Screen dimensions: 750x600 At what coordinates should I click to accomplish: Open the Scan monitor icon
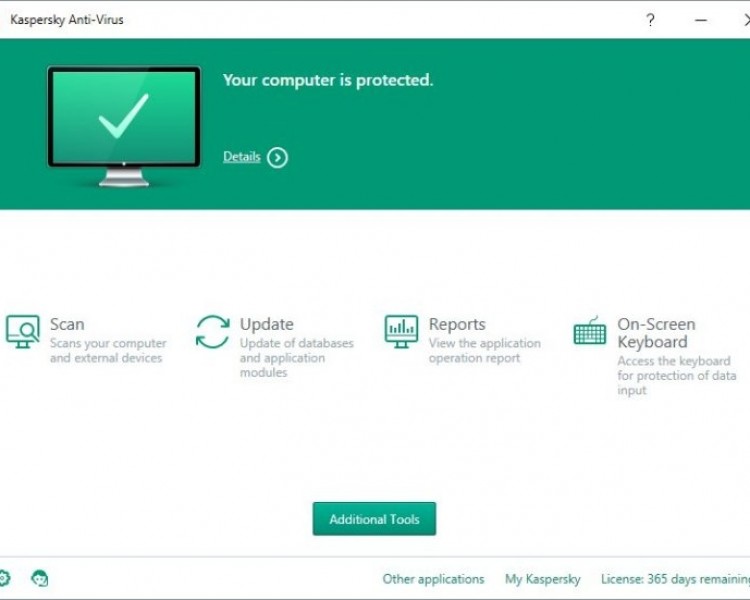[x=22, y=332]
